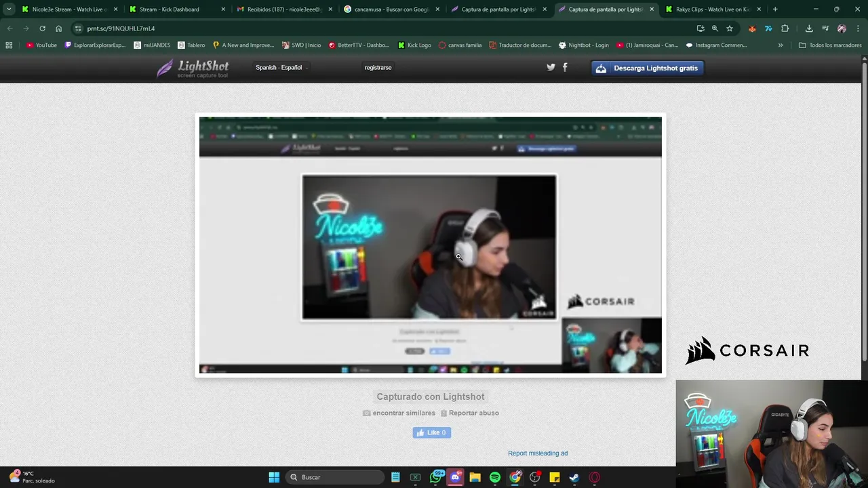Click the zoom magnifier icon in address bar
Viewport: 868px width, 488px height.
[715, 28]
